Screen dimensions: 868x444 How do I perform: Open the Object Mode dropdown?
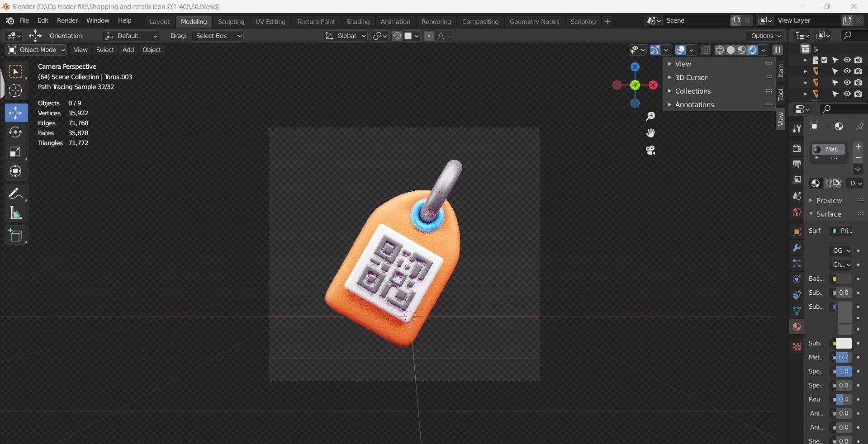click(36, 50)
